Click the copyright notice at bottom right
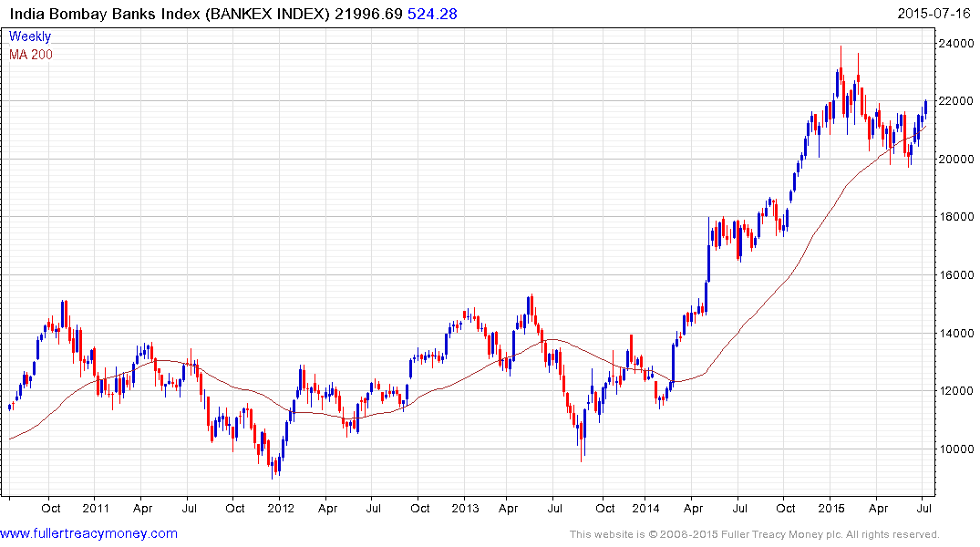This screenshot has height=547, width=980. pyautogui.click(x=755, y=534)
